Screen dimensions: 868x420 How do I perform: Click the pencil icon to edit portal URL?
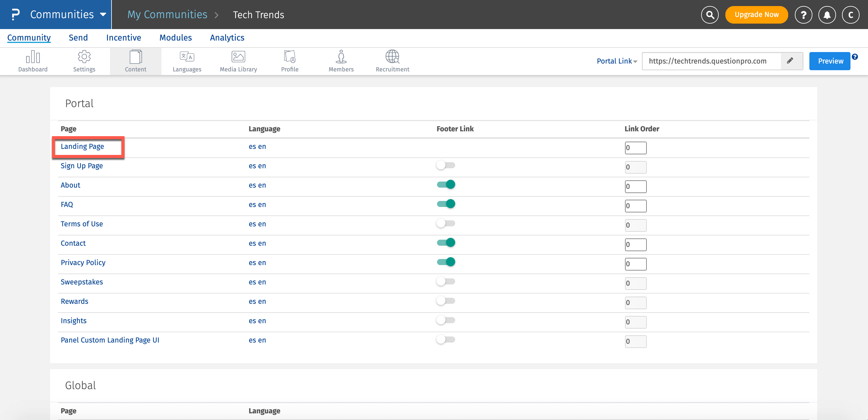(x=790, y=61)
